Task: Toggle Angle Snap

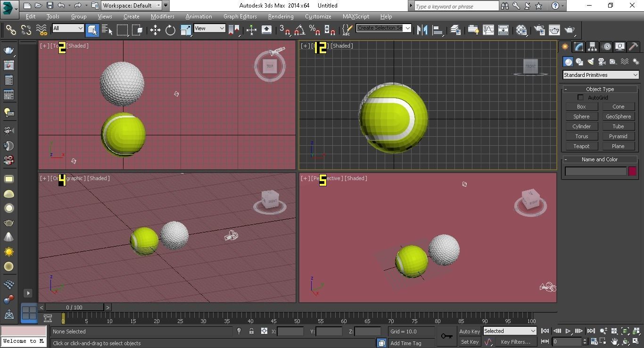Action: coord(299,30)
